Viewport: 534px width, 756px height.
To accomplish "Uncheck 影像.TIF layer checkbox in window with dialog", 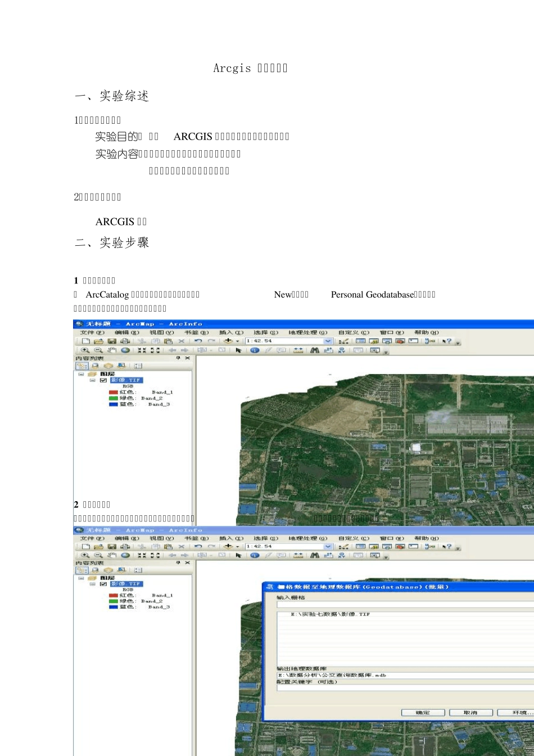I will (103, 584).
